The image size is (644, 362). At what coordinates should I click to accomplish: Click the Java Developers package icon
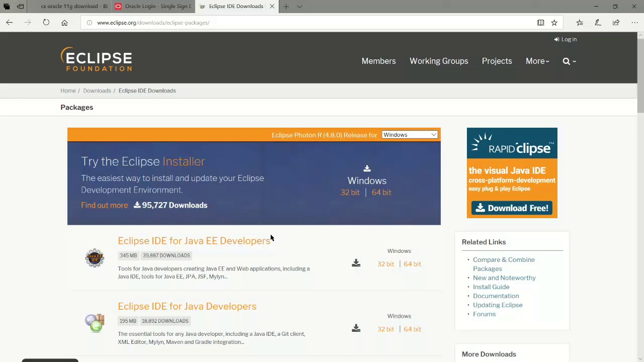click(x=95, y=323)
